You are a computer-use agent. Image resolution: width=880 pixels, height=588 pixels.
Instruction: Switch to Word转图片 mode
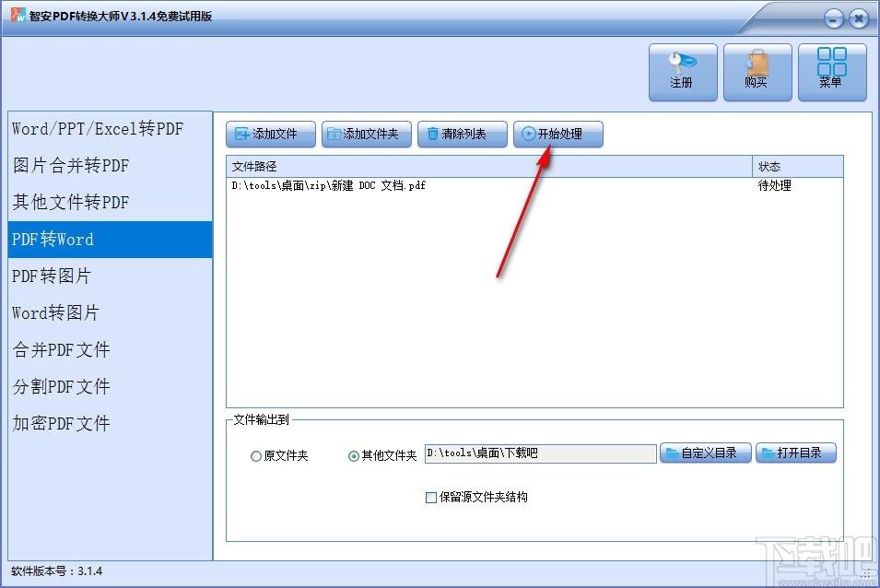pyautogui.click(x=110, y=313)
